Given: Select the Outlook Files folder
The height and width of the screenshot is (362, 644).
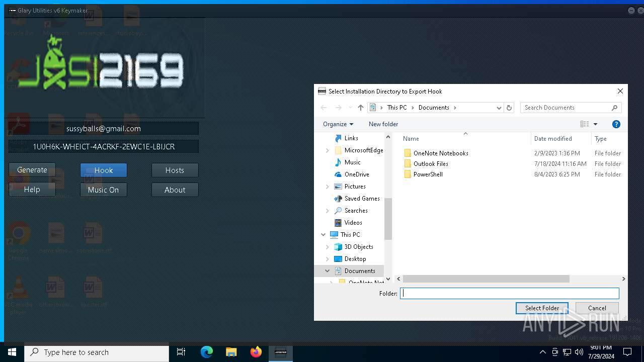Looking at the screenshot, I should pos(431,164).
